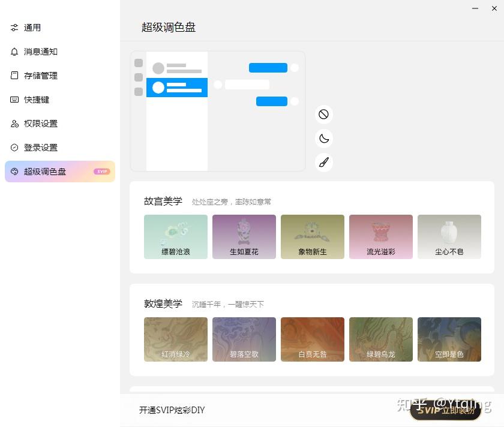This screenshot has height=427, width=504.
Task: Enable dark mode with the moon toggle
Action: coord(324,138)
